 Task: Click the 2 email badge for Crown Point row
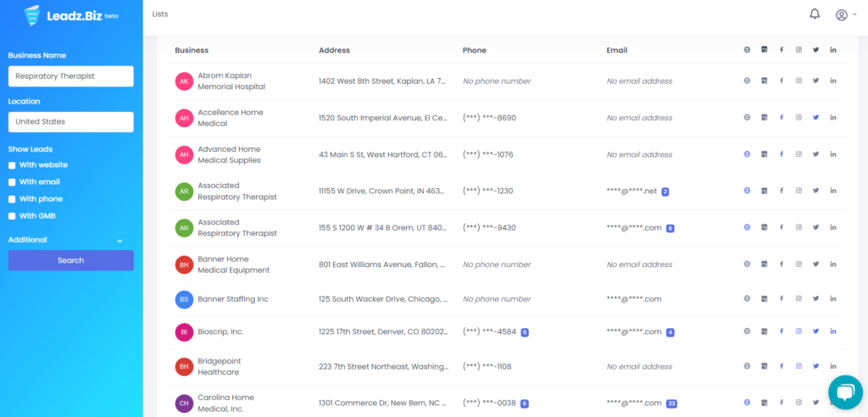coord(665,192)
